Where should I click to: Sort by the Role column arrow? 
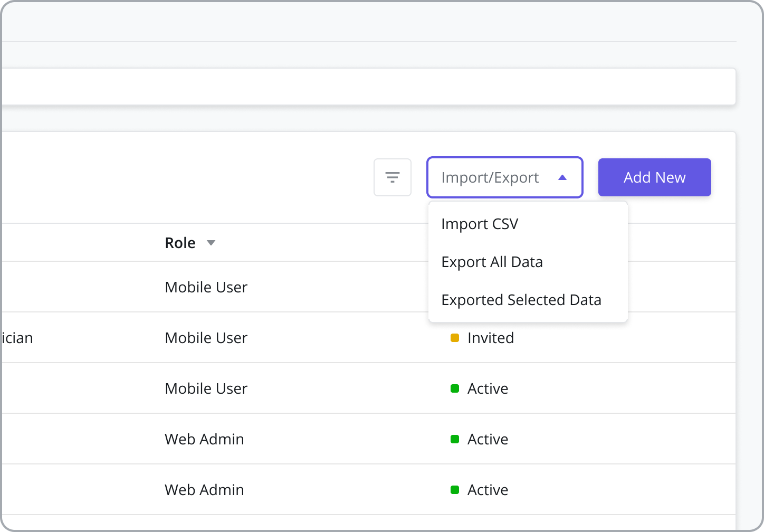coord(211,243)
